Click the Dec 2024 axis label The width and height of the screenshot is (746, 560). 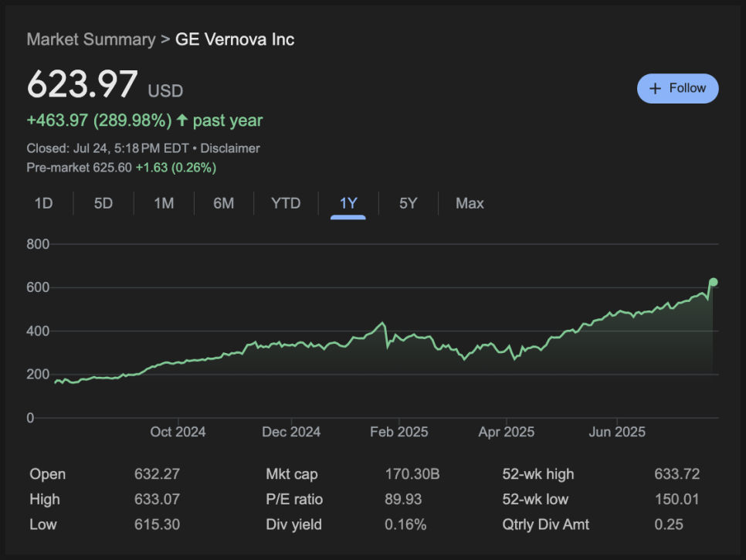click(x=291, y=432)
